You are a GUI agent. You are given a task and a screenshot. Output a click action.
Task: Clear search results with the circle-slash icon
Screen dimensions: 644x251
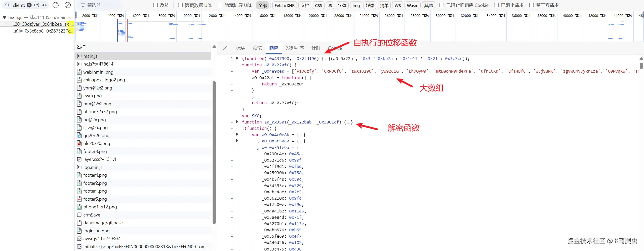click(67, 5)
